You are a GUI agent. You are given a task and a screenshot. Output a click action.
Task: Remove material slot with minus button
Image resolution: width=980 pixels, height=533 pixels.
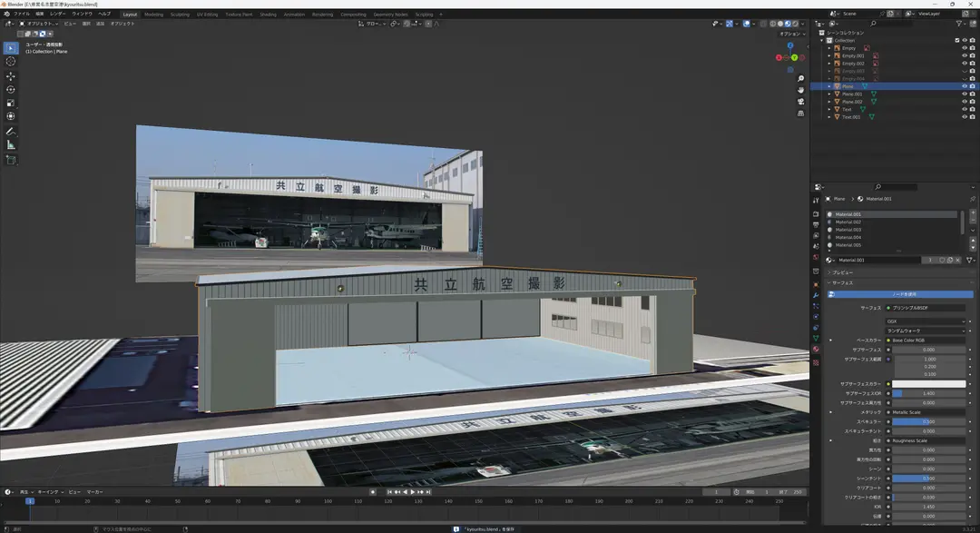coord(973,222)
